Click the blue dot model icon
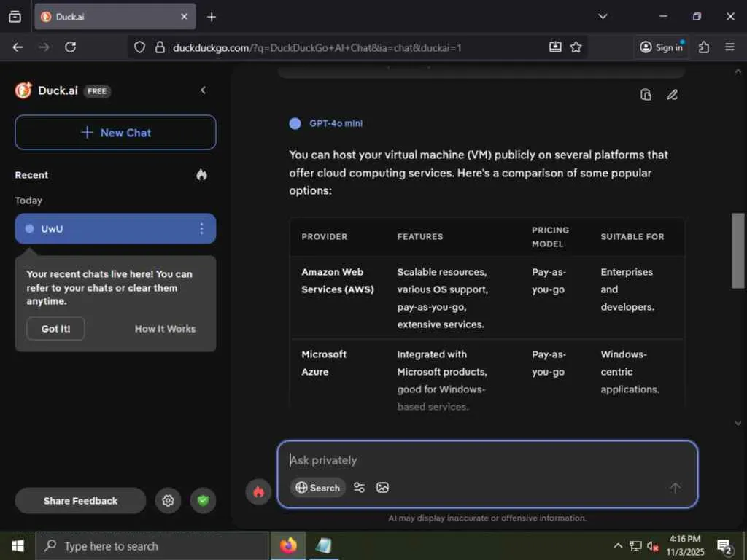The image size is (747, 560). tap(295, 124)
